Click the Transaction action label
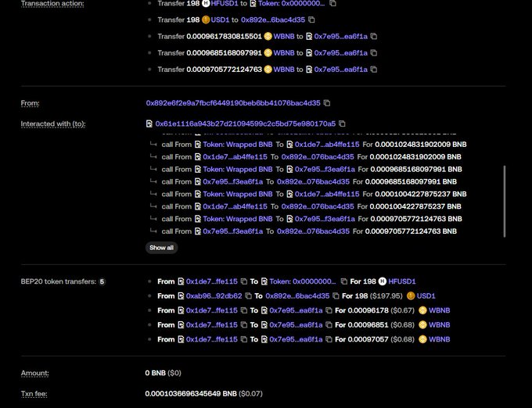This screenshot has width=532, height=408. (52, 4)
